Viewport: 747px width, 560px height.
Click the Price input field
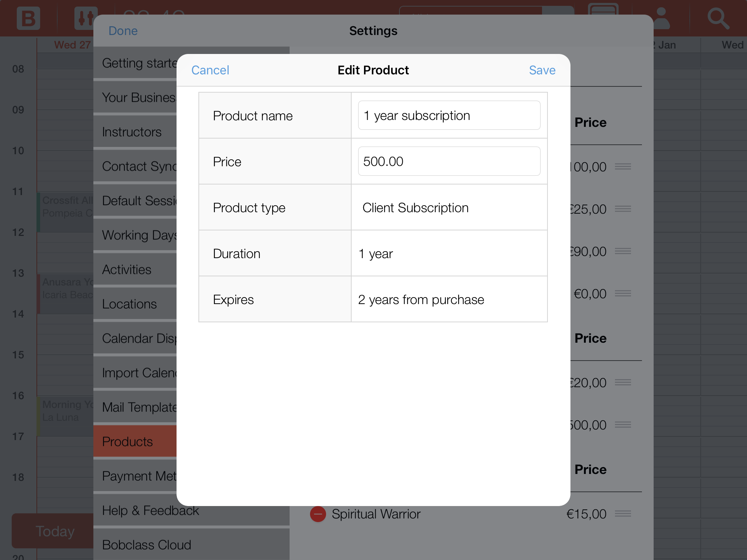click(x=449, y=162)
